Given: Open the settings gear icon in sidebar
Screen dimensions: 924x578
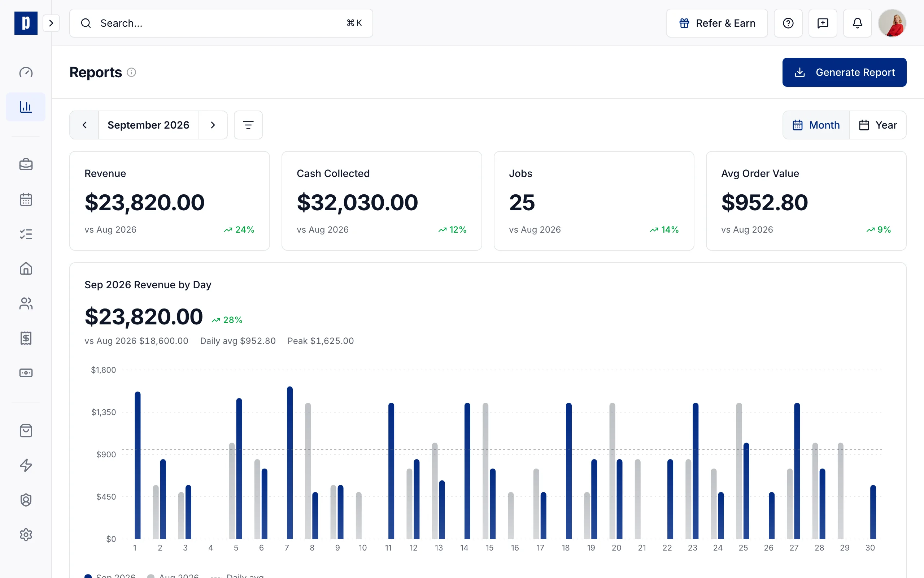Looking at the screenshot, I should [x=26, y=534].
